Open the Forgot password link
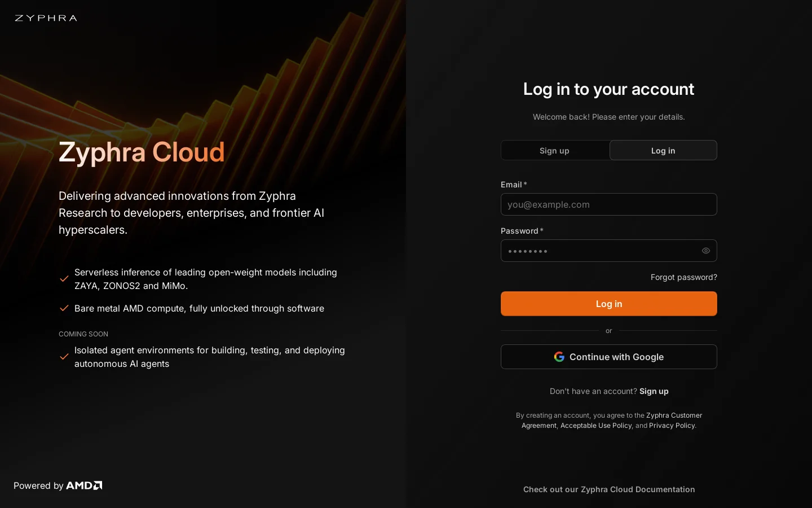Viewport: 812px width, 508px height. (x=684, y=277)
